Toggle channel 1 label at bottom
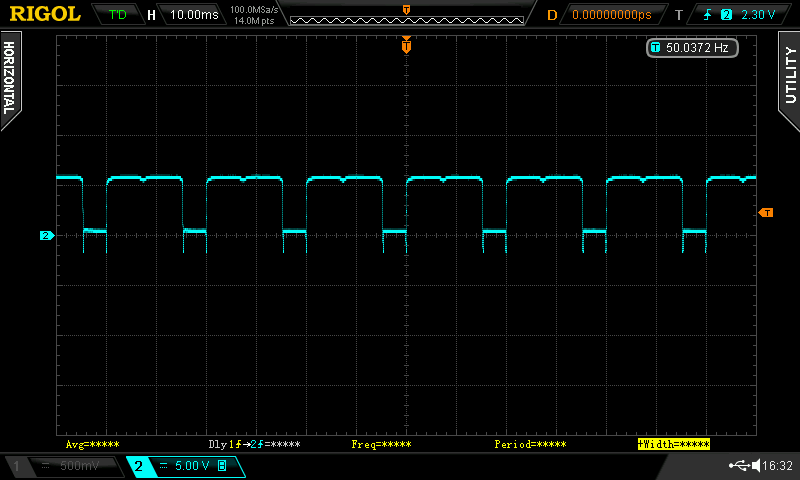 [15, 466]
